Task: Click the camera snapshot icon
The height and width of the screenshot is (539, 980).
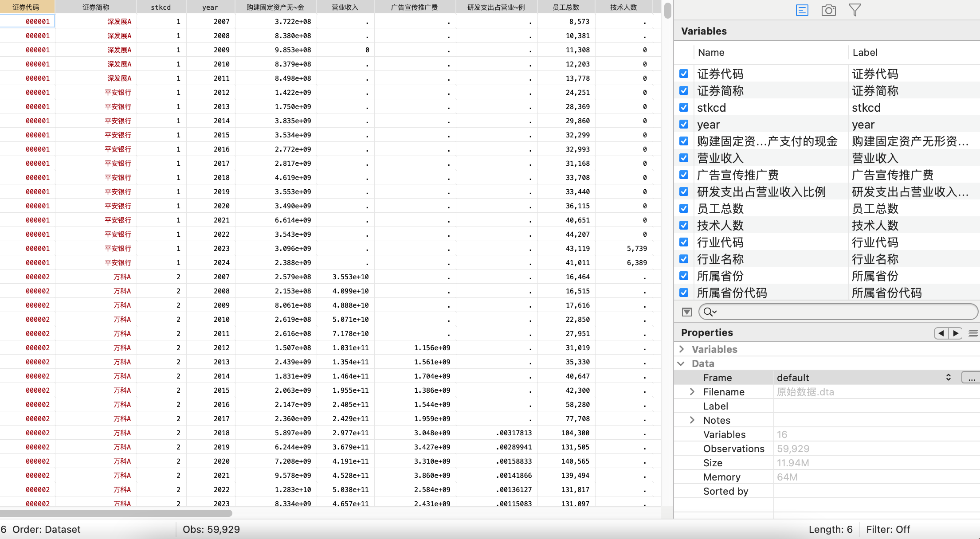Action: [828, 10]
